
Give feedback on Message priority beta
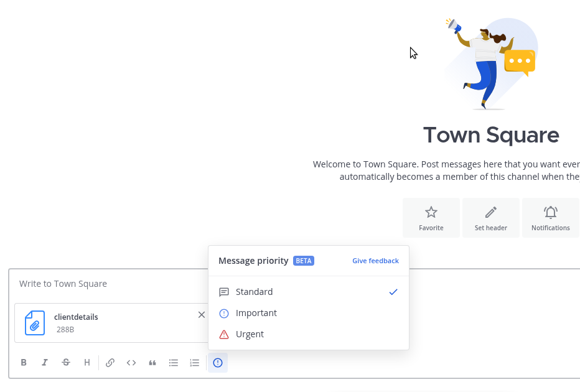tap(375, 261)
